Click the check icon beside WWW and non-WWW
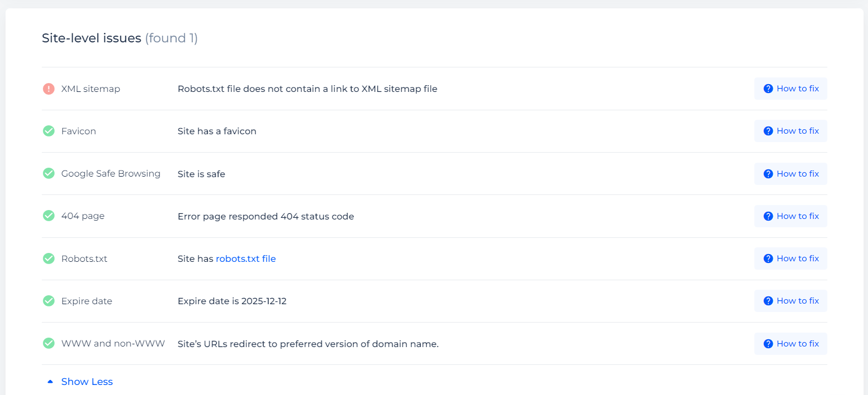 click(x=48, y=343)
